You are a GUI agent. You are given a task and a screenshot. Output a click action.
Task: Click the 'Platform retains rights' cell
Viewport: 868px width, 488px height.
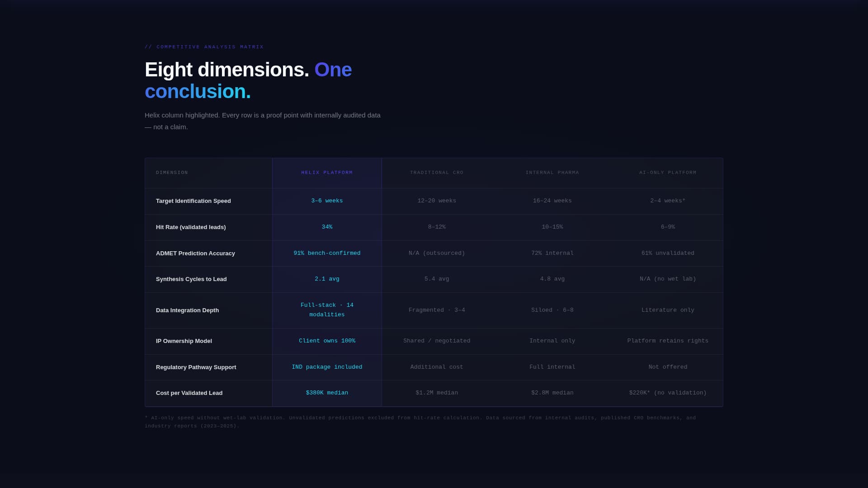(668, 341)
